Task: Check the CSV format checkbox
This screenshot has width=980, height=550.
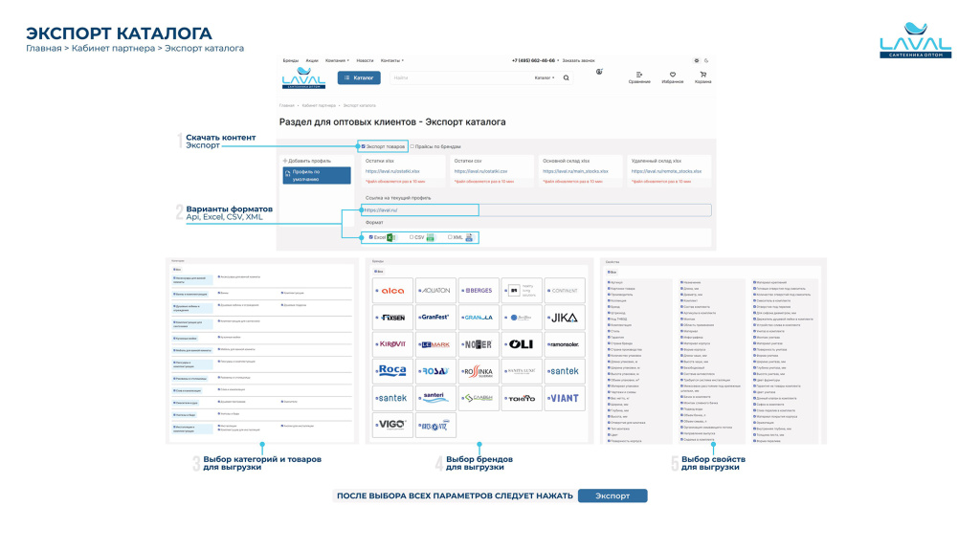Action: click(412, 237)
